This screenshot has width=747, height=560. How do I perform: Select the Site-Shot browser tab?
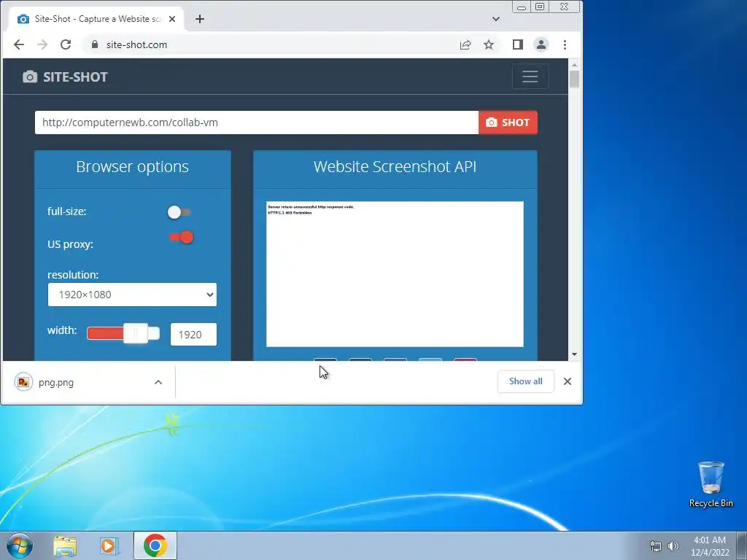97,19
